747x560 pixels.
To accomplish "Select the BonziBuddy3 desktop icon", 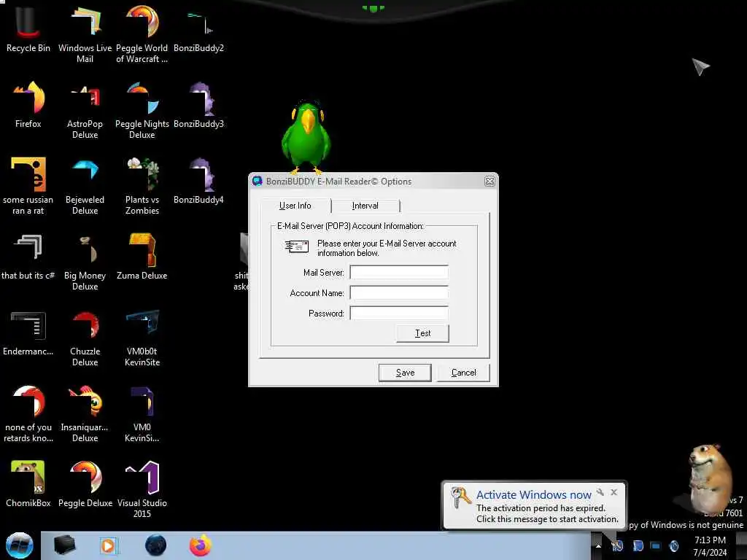I will pos(198,105).
